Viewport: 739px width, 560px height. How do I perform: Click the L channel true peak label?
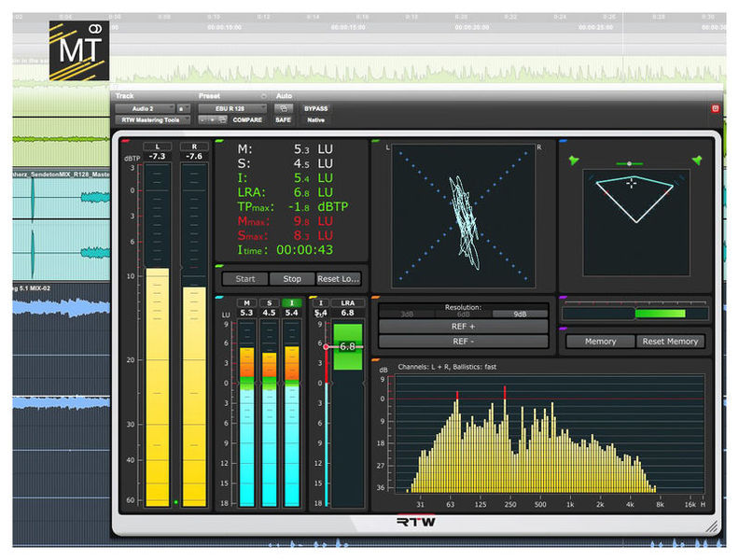pos(157,147)
